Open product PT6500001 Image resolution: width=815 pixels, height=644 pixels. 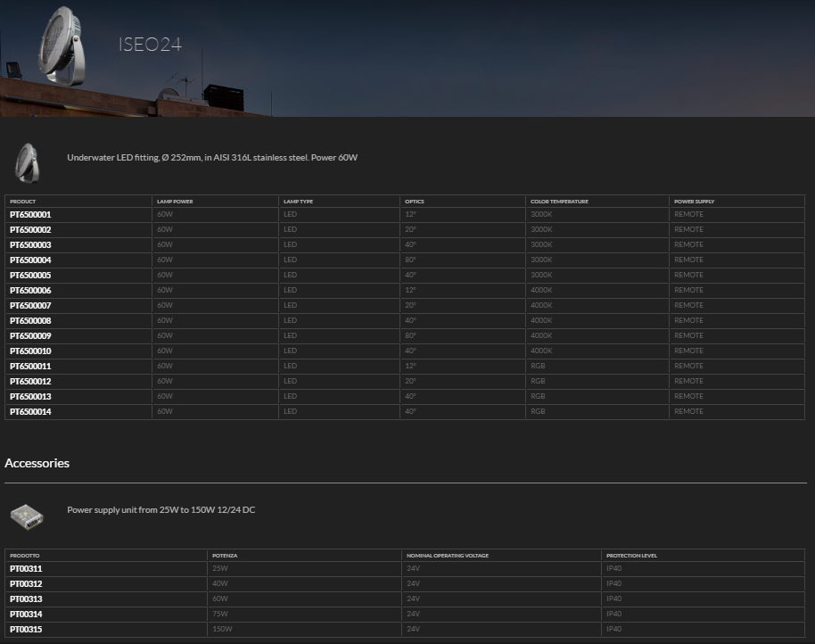click(x=30, y=215)
